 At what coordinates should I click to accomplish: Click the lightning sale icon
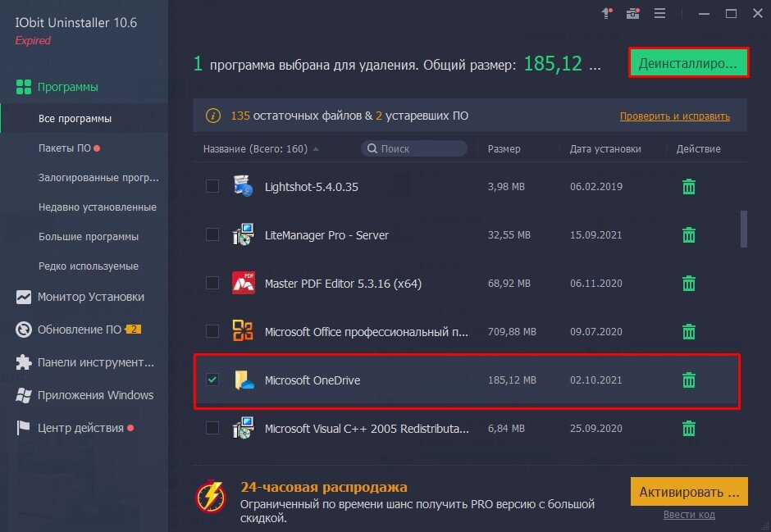[x=211, y=496]
